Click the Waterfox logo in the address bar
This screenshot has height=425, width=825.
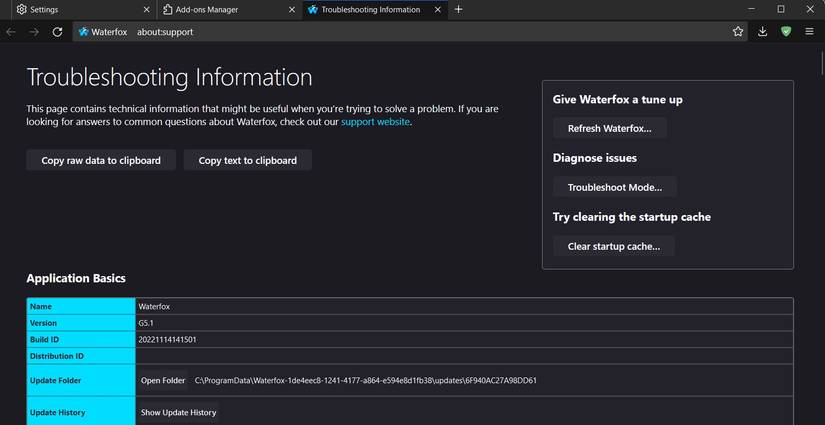[x=83, y=32]
